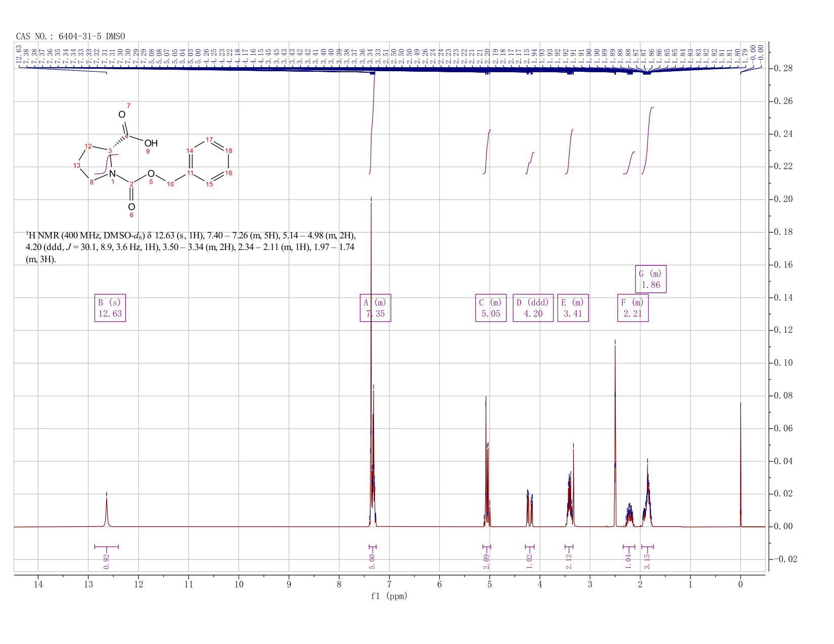The height and width of the screenshot is (644, 834).
Task: Click the carbonyl oxygen labeled 7
Action: (122, 115)
